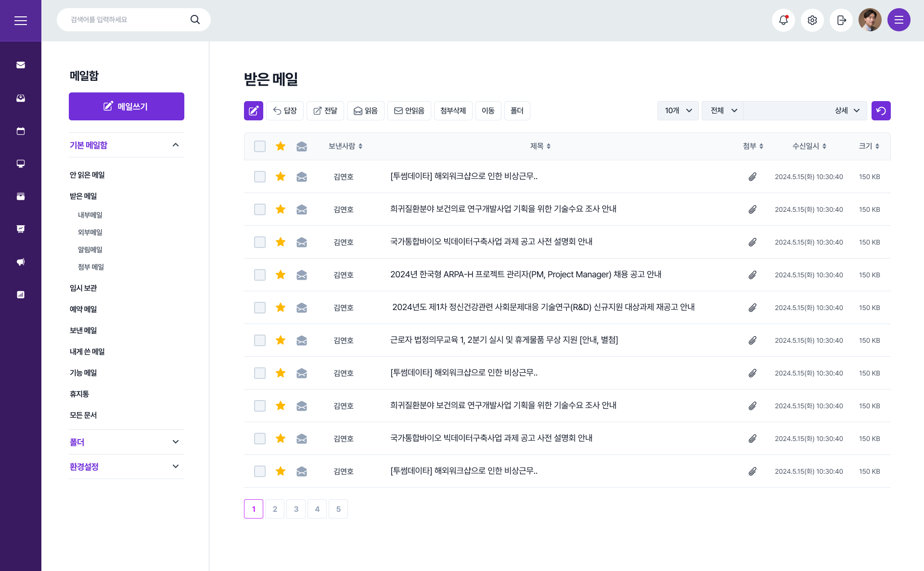Open the 전체 filter dropdown
The image size is (924, 571).
coord(723,111)
